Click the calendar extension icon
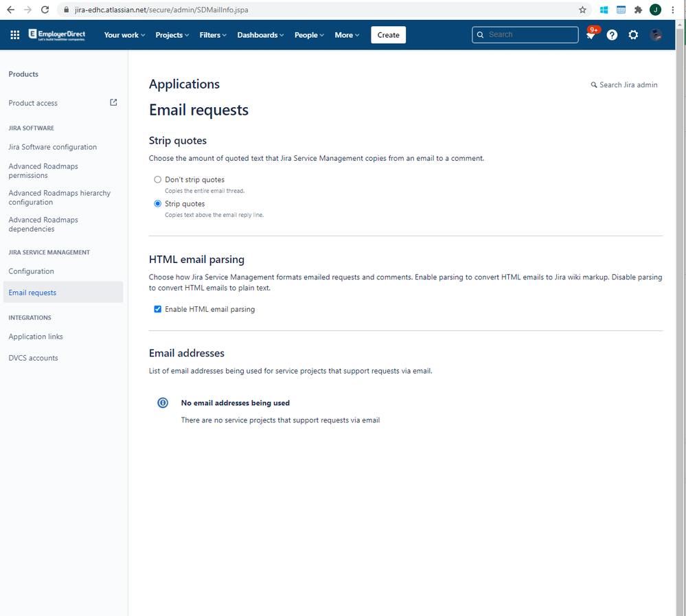The width and height of the screenshot is (686, 616). coord(621,10)
